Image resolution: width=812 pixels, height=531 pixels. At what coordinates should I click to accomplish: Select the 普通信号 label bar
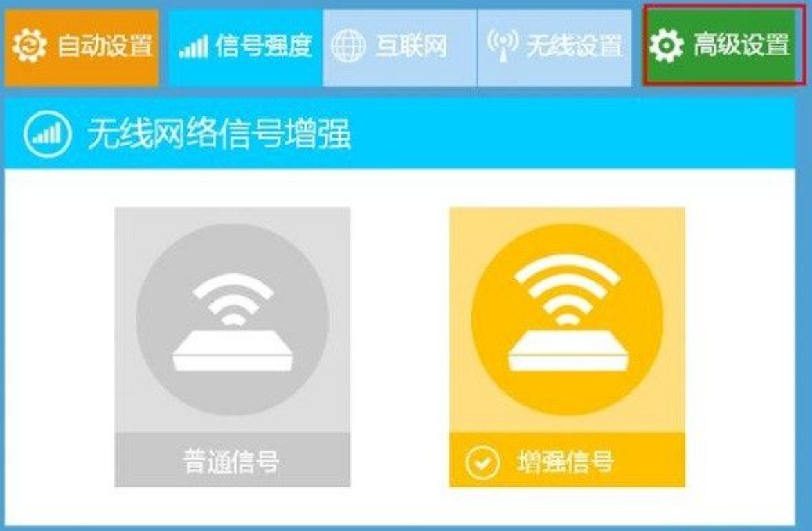[x=233, y=460]
